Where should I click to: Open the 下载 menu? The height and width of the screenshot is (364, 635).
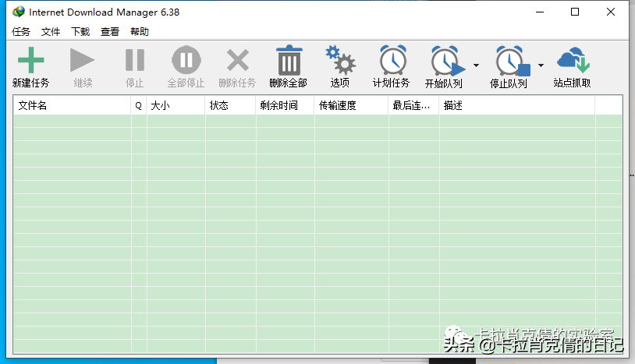80,31
